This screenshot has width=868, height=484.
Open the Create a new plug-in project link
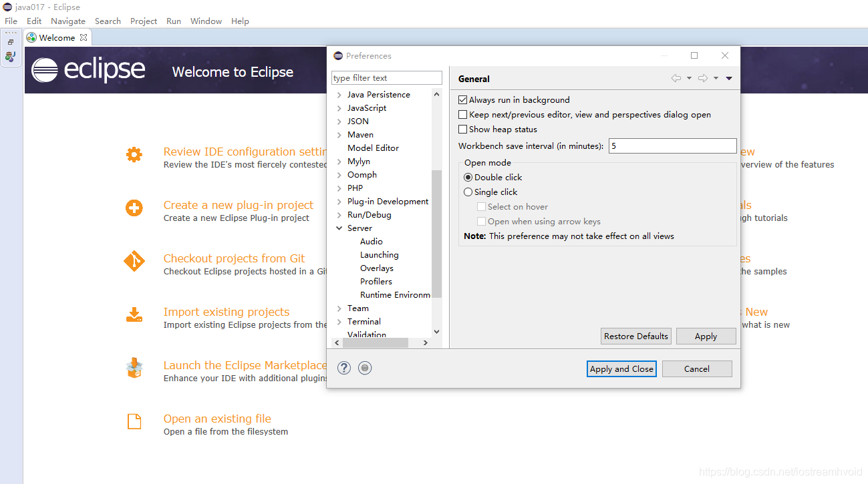tap(239, 205)
